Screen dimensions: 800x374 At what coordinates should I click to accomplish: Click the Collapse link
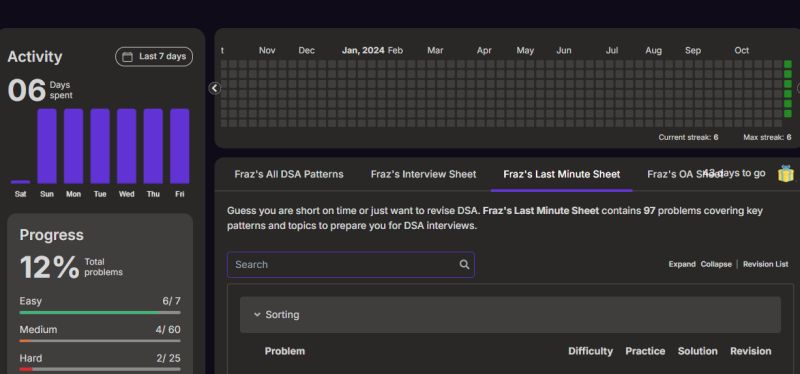tap(716, 264)
